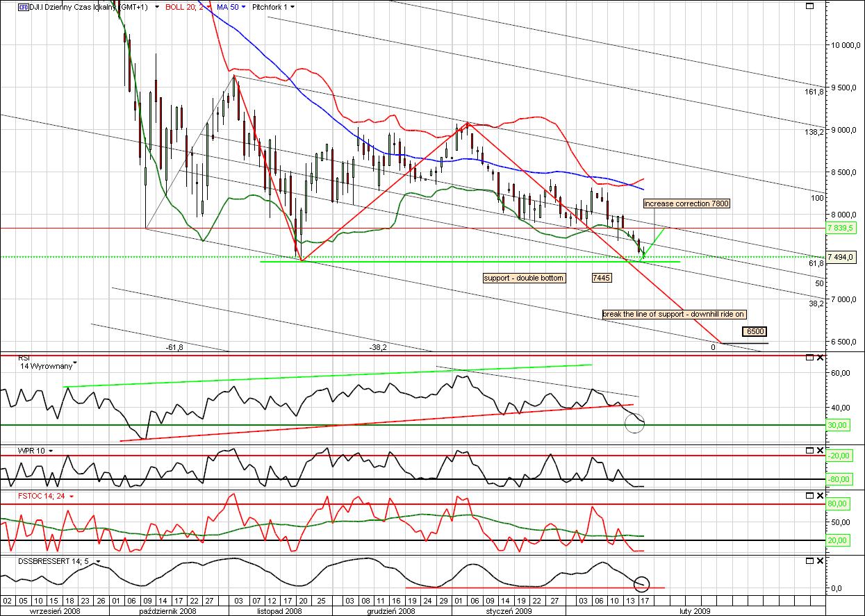Open the DJI instrument dropdown arrow

tap(157, 7)
